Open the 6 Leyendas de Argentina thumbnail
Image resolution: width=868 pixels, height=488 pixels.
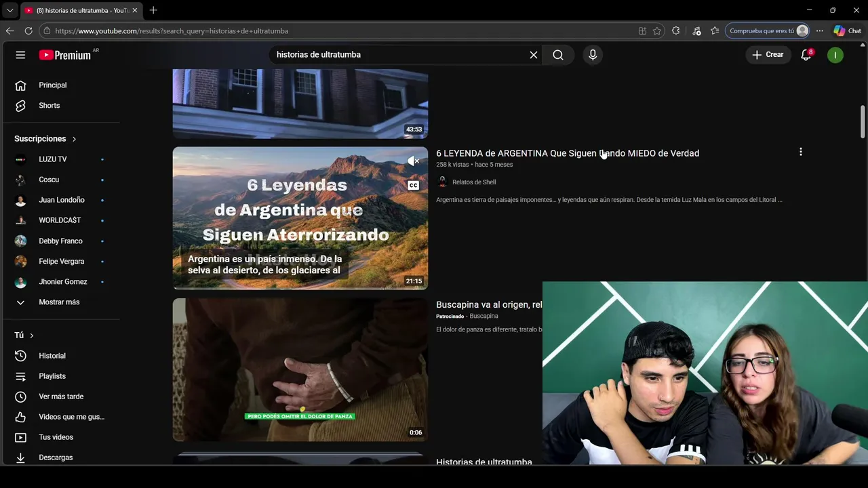(x=300, y=218)
